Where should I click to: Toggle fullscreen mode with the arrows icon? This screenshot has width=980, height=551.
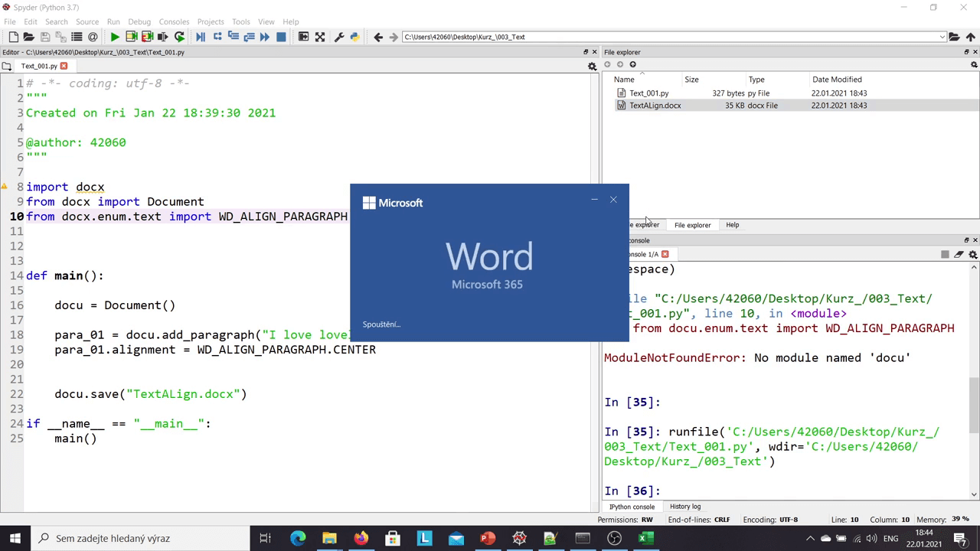point(320,37)
